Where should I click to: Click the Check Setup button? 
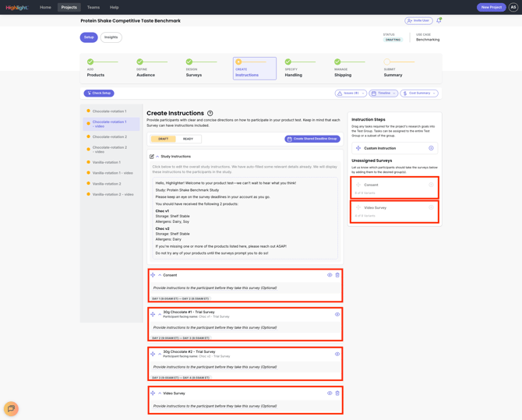[99, 94]
